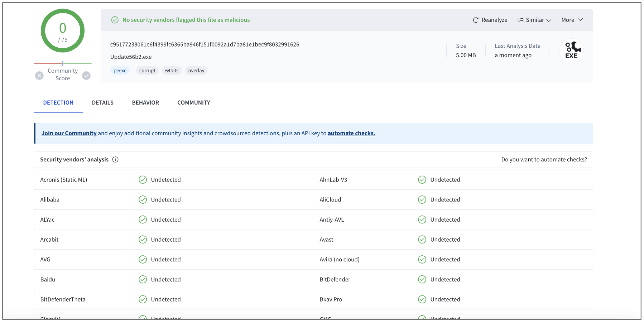Image resolution: width=644 pixels, height=322 pixels.
Task: Click the Community Score bar marker
Action: coord(62,63)
